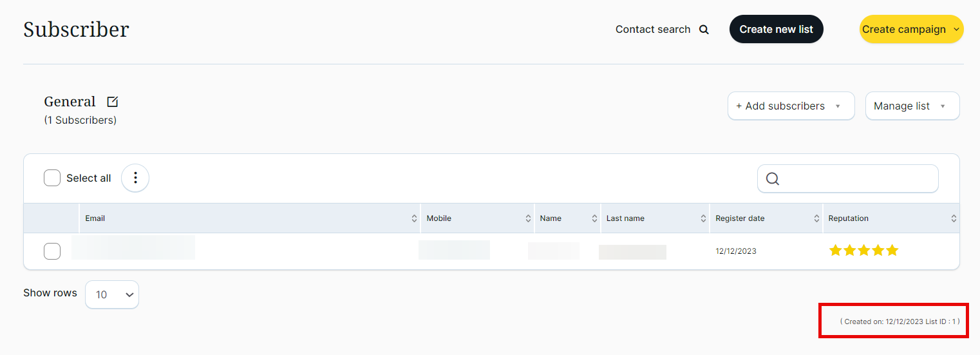980x355 pixels.
Task: Sort by Mobile column arrows
Action: click(x=528, y=219)
